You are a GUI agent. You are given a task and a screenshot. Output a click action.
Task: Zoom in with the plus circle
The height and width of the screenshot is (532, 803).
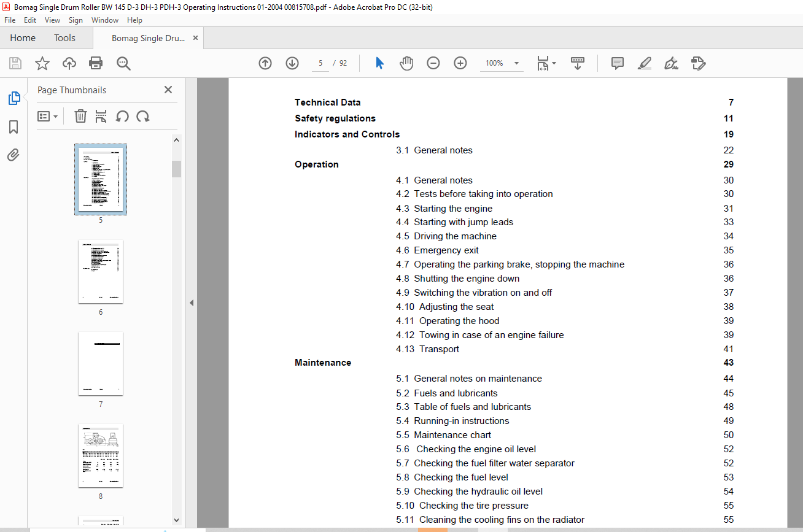[460, 63]
